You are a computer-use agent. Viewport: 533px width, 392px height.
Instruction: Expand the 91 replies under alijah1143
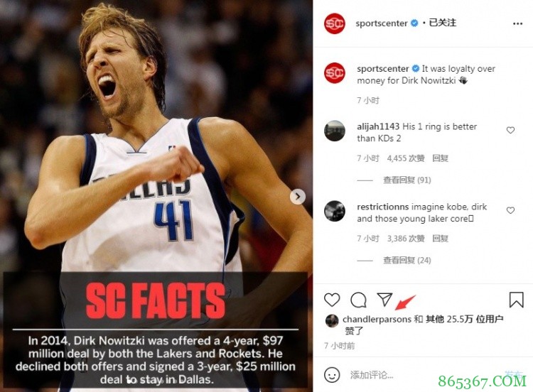pos(407,180)
